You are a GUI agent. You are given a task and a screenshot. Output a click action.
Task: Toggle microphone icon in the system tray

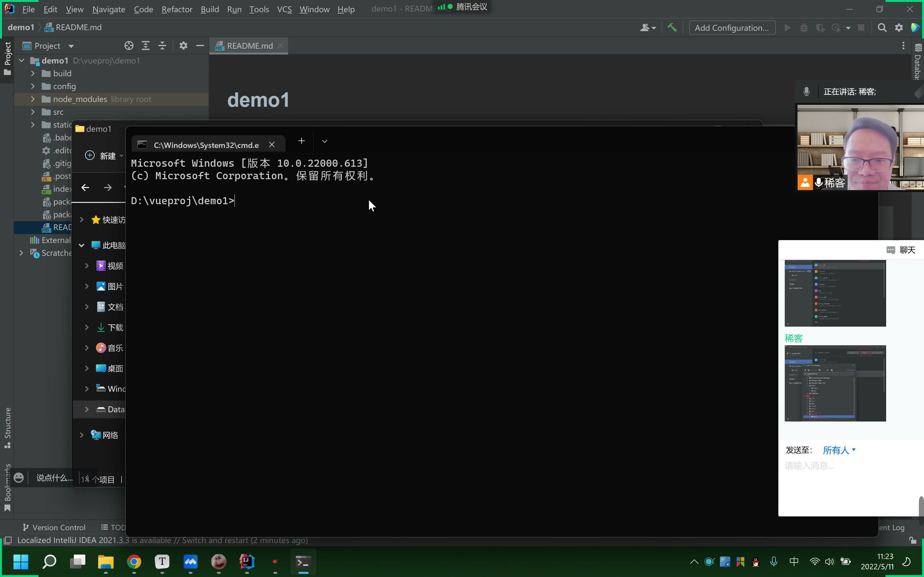coord(774,562)
